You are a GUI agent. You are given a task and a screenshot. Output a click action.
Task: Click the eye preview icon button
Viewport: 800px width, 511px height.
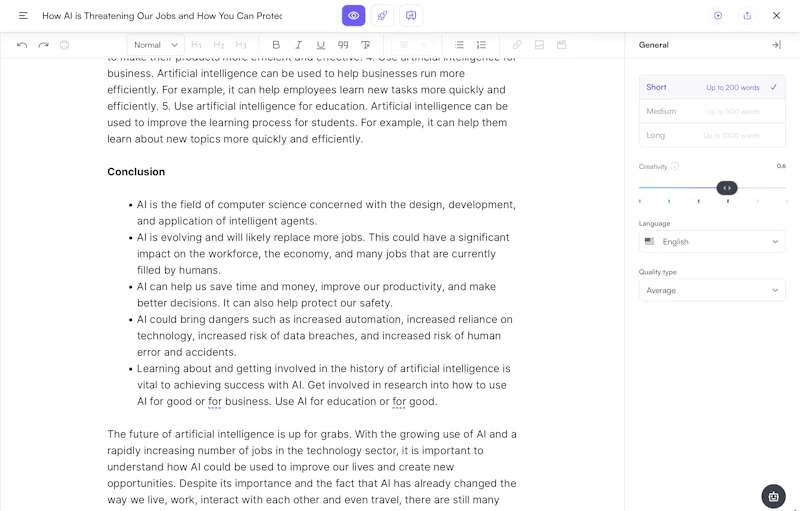tap(354, 16)
